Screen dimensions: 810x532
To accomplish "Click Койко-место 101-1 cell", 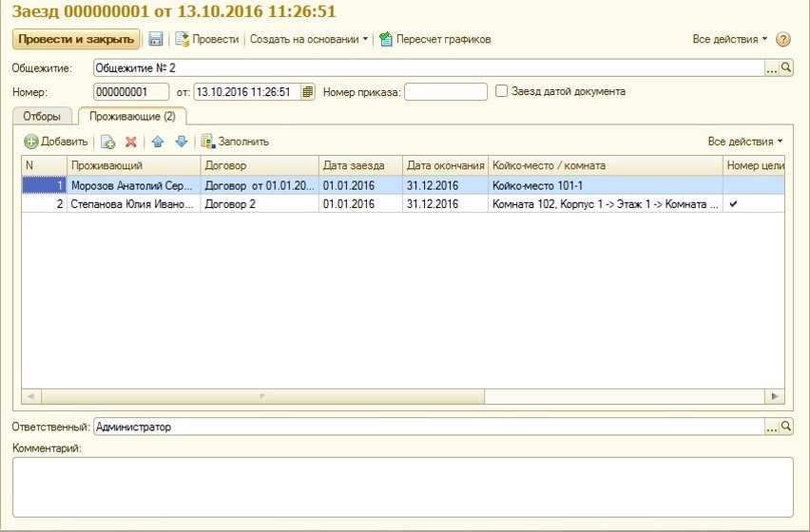I will tap(606, 185).
